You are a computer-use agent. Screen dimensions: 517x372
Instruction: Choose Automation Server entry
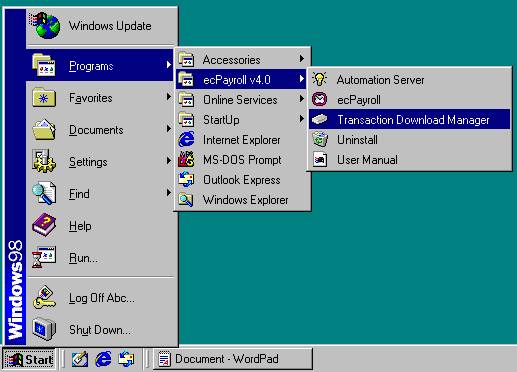[x=409, y=79]
